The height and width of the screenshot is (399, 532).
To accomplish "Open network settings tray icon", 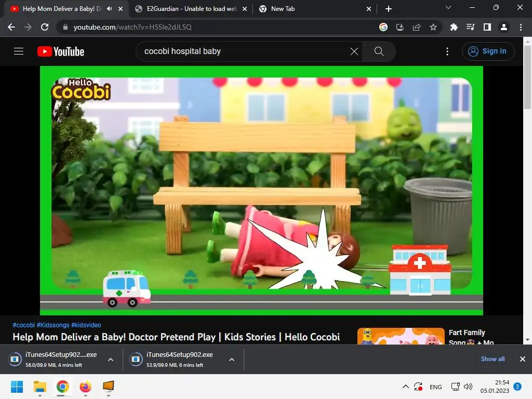I will coord(455,387).
